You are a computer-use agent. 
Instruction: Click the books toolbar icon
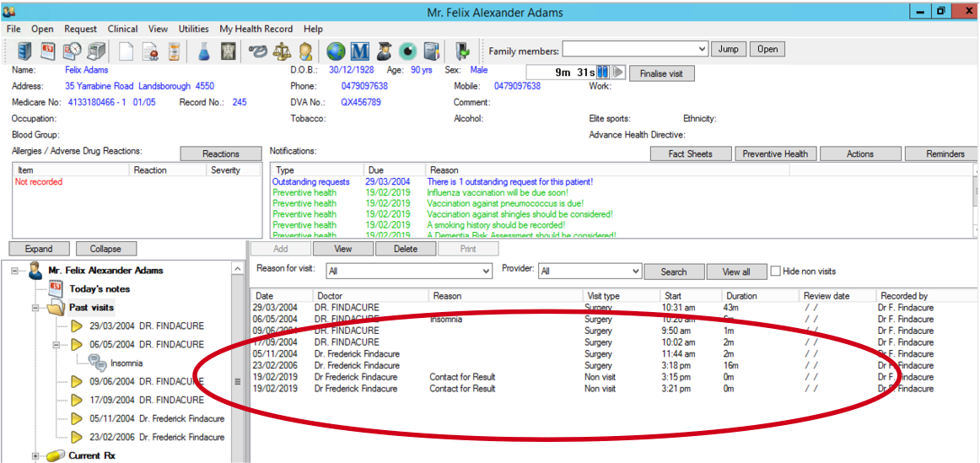pyautogui.click(x=431, y=50)
